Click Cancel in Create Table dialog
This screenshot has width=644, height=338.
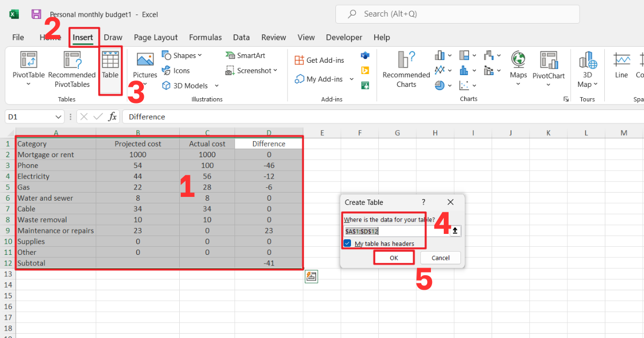pos(441,258)
